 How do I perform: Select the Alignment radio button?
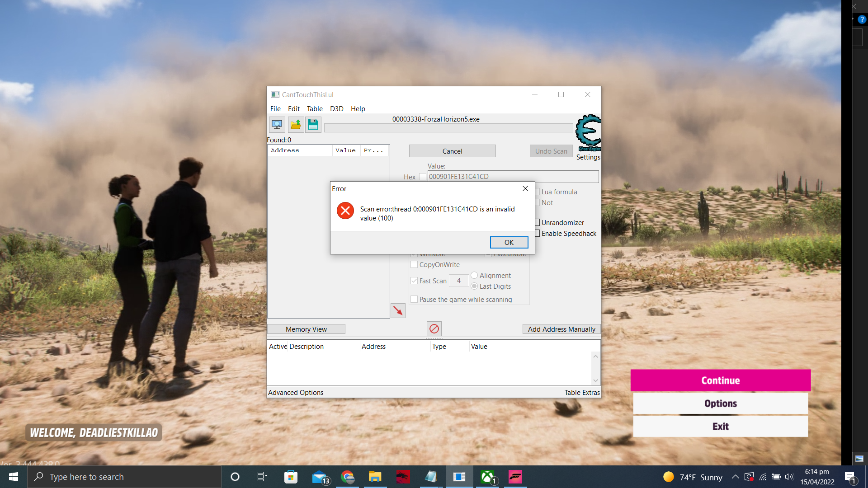tap(474, 275)
